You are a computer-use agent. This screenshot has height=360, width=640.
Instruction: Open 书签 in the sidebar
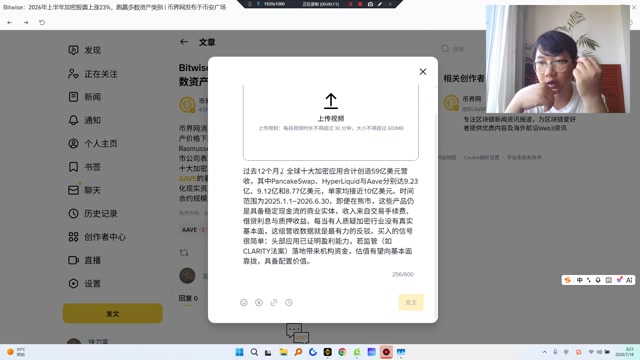[84, 167]
